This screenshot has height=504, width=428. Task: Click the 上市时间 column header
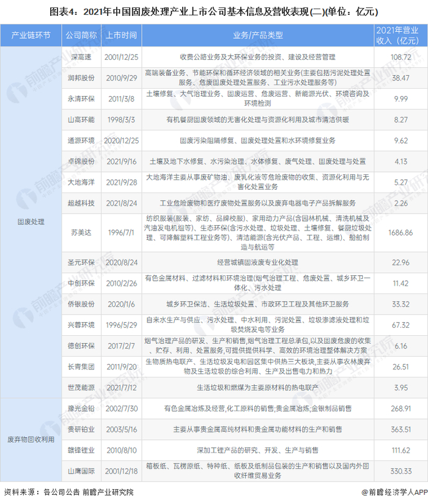pyautogui.click(x=121, y=35)
